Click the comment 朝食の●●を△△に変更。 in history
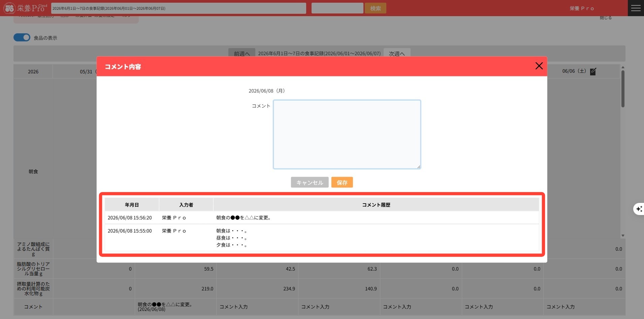 coord(244,218)
